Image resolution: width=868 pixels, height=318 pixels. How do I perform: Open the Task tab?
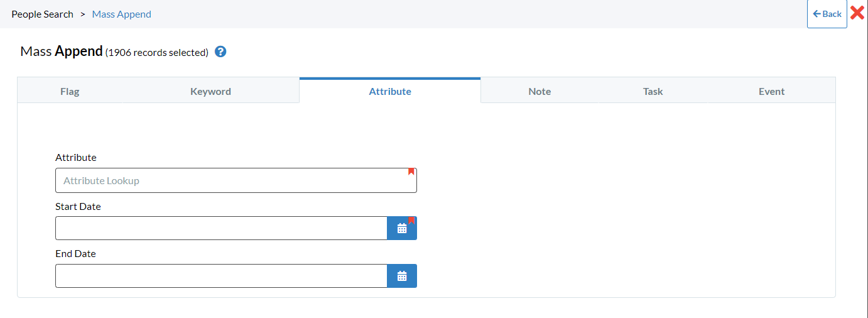(653, 91)
